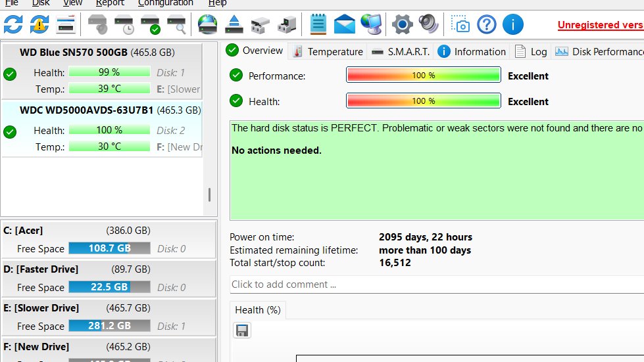
Task: Open the Report menu
Action: coord(110,3)
